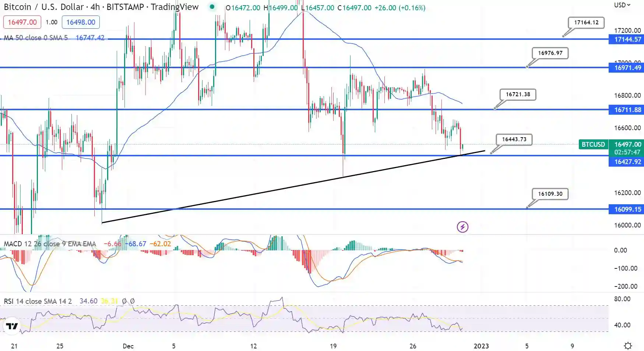The width and height of the screenshot is (644, 351).
Task: Click the buy price 16498.00 button
Action: tap(81, 22)
